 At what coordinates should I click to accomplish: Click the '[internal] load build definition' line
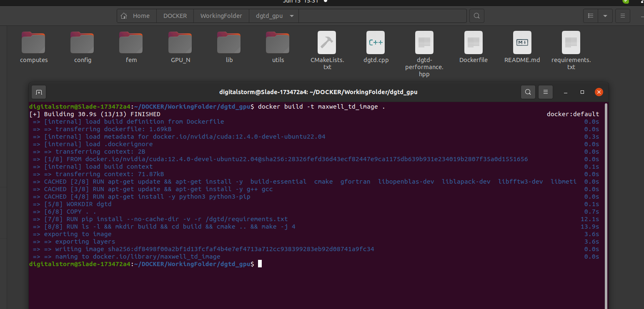coord(128,122)
